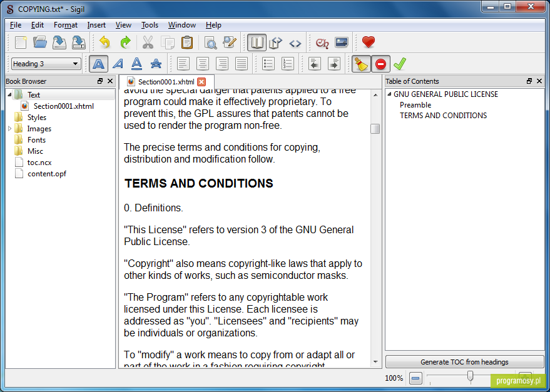The width and height of the screenshot is (550, 392).
Task: Justify the paragraph text
Action: tap(242, 64)
